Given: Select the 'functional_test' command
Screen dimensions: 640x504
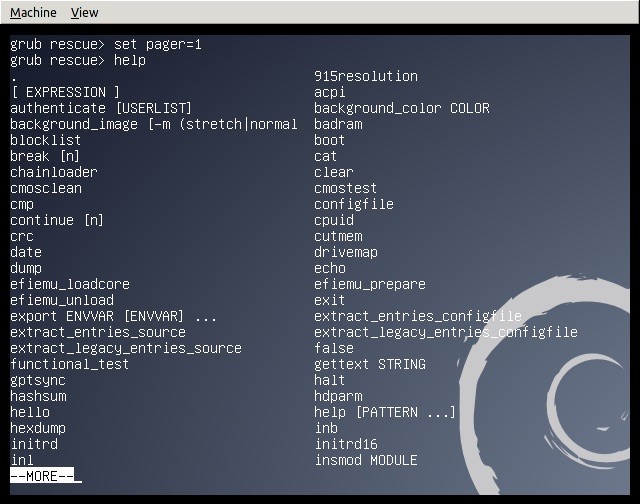Looking at the screenshot, I should pos(70,364).
